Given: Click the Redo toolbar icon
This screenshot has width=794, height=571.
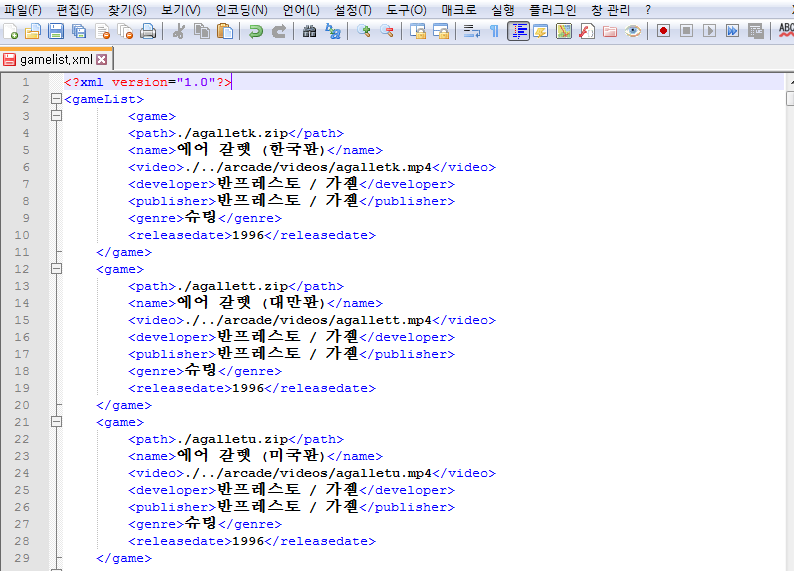Looking at the screenshot, I should click(279, 31).
